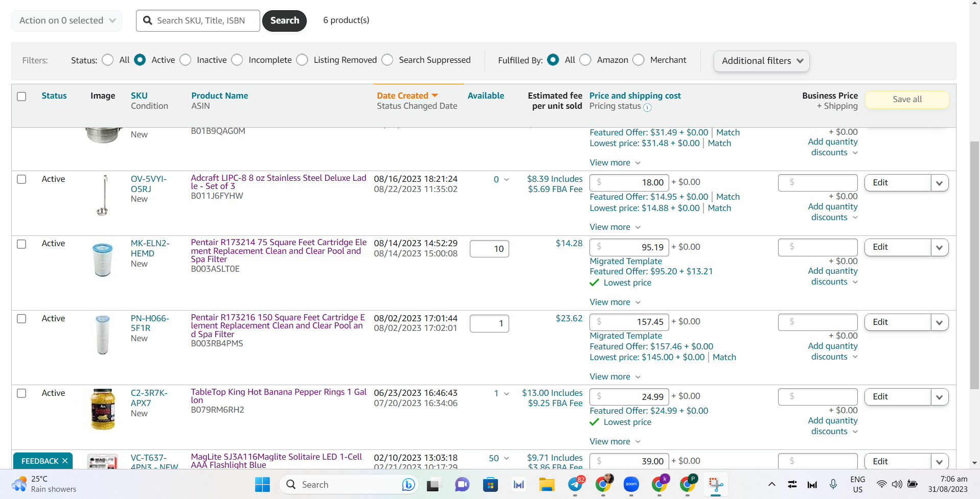Open Edit dropdown arrow for TableTop King
The width and height of the screenshot is (980, 499).
tap(940, 397)
